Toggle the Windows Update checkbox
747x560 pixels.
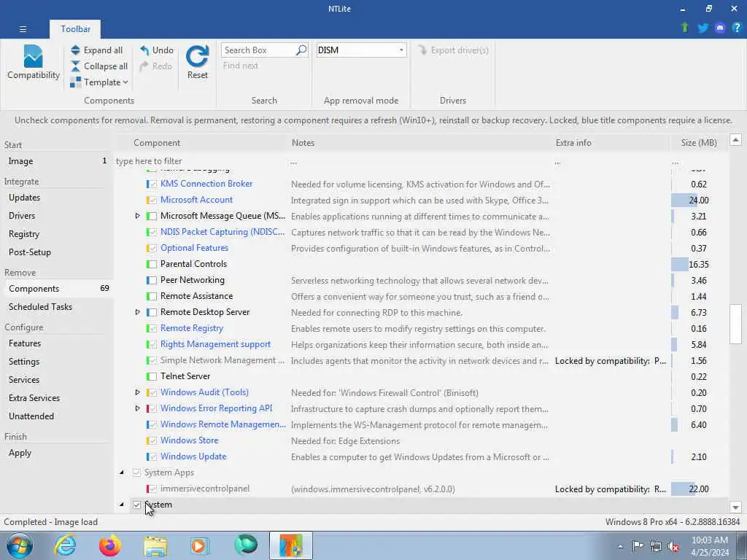(152, 456)
